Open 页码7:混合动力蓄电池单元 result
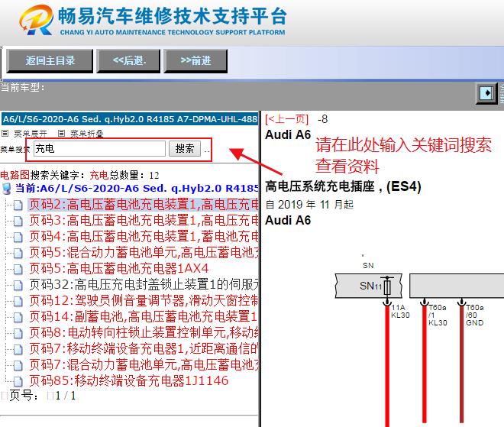Screen dimensions: 504x427 (x=144, y=365)
